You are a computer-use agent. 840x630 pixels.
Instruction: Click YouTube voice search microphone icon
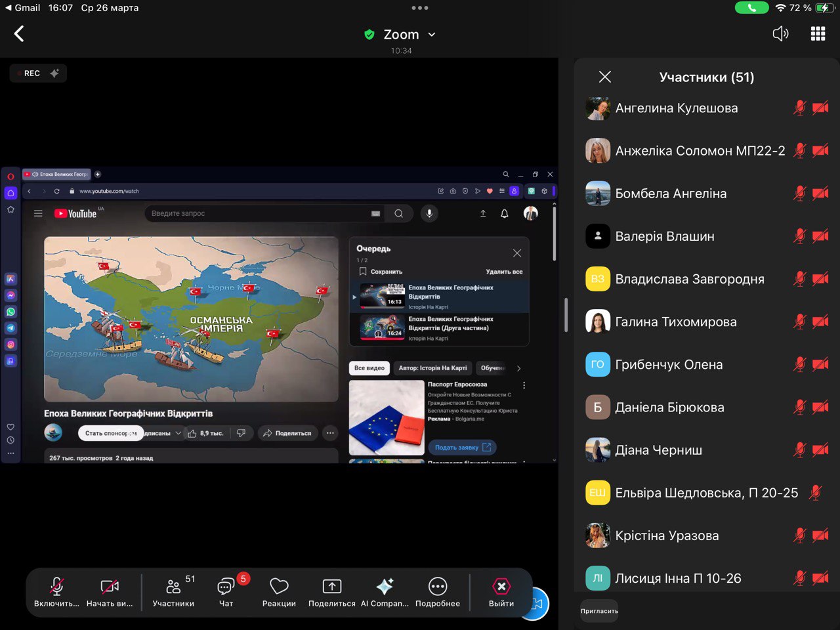[x=429, y=213]
